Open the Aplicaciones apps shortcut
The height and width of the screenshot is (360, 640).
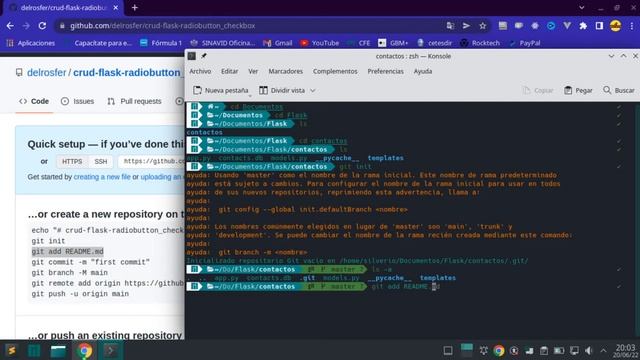click(x=31, y=43)
